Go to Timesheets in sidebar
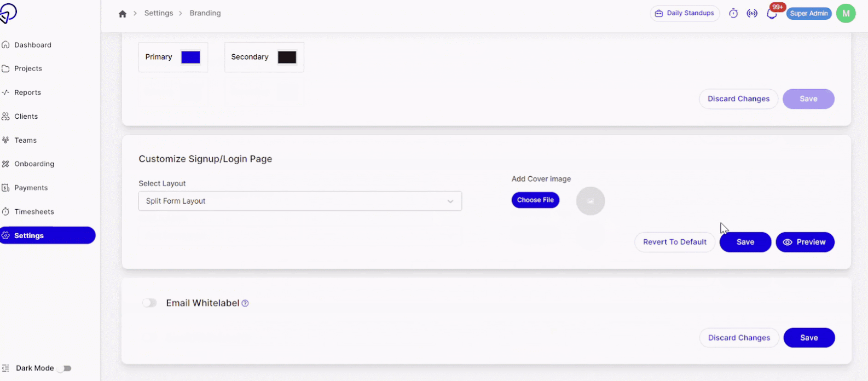The height and width of the screenshot is (381, 868). [34, 212]
